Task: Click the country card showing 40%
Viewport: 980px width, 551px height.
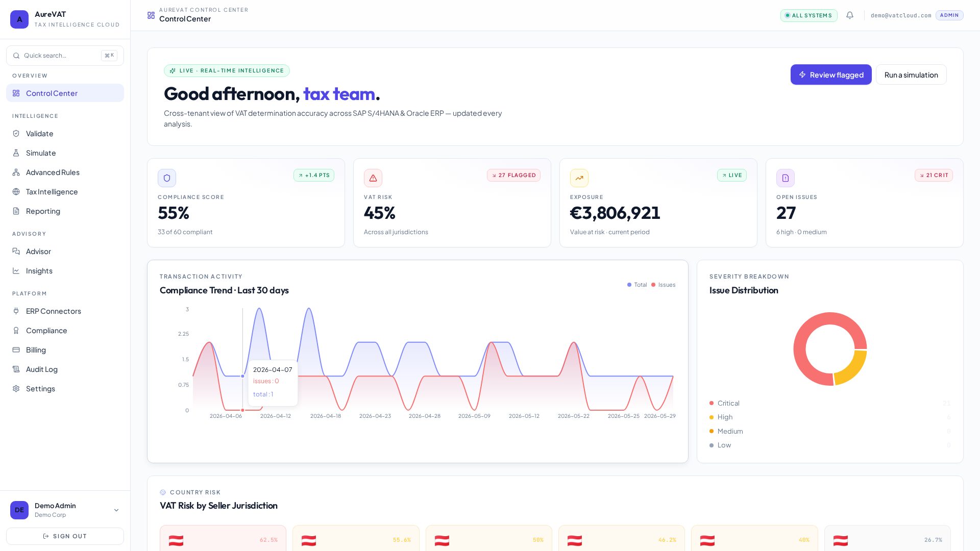Action: tap(754, 538)
